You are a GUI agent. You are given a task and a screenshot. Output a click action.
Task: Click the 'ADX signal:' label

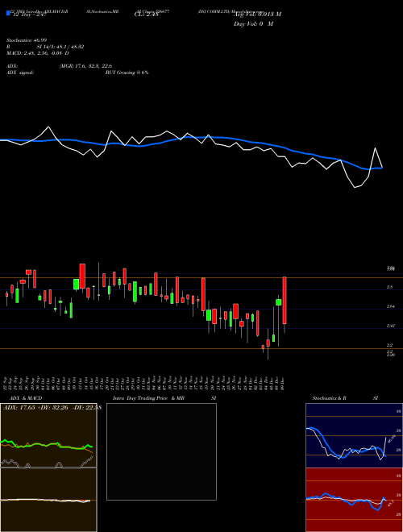point(20,73)
